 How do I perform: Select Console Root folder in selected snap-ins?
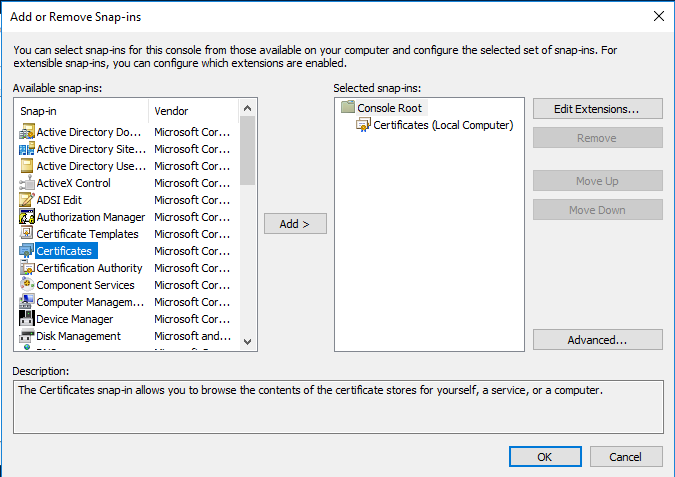coord(390,108)
